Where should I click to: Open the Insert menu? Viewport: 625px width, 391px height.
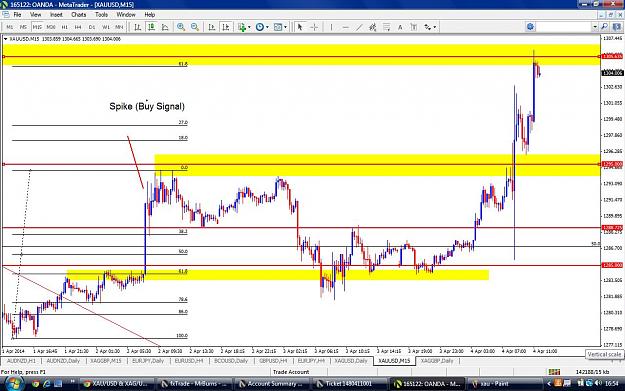(x=56, y=15)
